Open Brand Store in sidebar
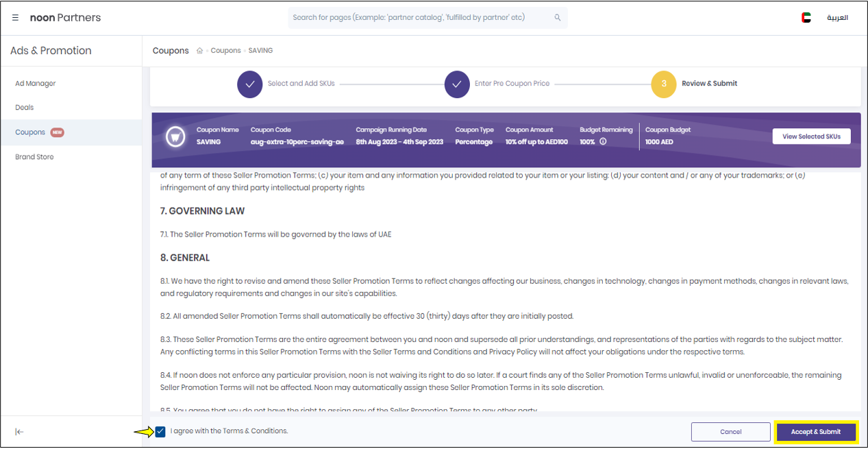The width and height of the screenshot is (868, 449). click(x=34, y=157)
